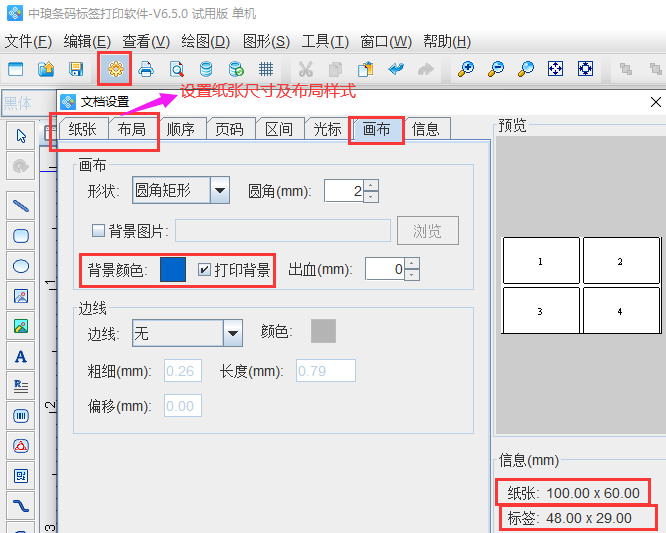The image size is (666, 533).
Task: Select the curve drawing tool
Action: tap(21, 506)
